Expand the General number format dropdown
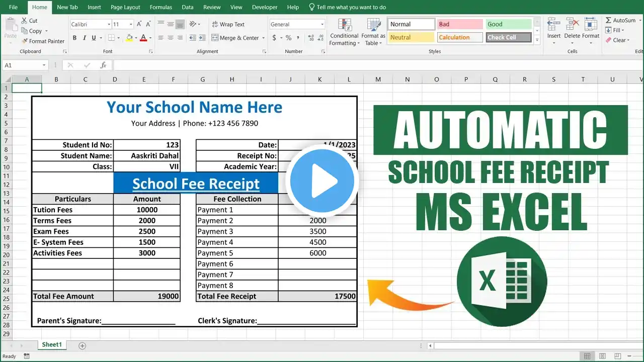Image resolution: width=644 pixels, height=362 pixels. [323, 25]
